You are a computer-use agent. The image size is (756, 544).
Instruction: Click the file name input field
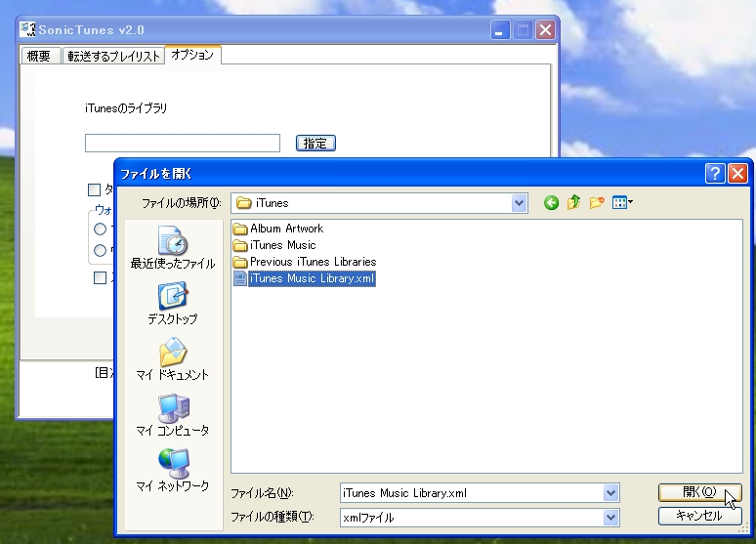point(472,493)
